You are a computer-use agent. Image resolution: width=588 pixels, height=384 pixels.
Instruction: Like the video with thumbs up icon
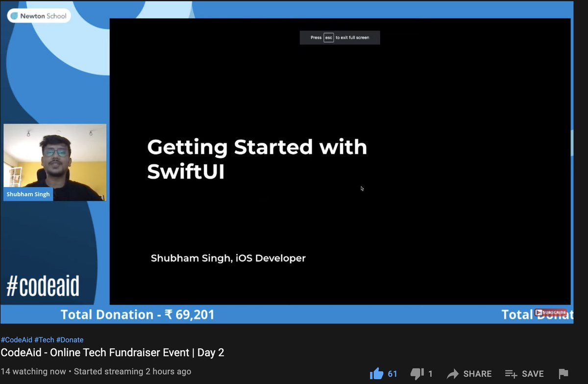pyautogui.click(x=376, y=374)
